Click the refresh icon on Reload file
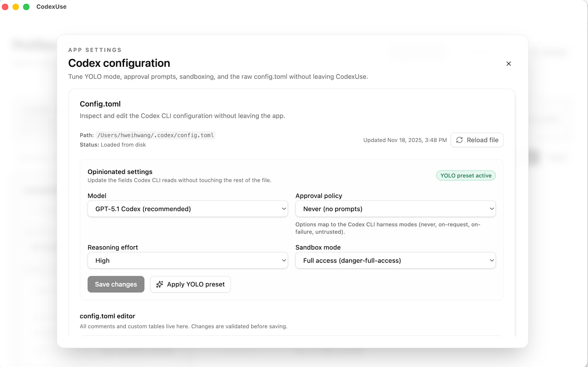The height and width of the screenshot is (367, 588). (460, 140)
